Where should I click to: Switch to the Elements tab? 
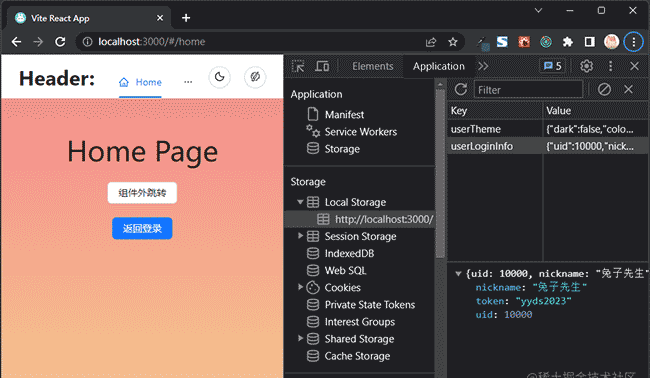[x=373, y=66]
